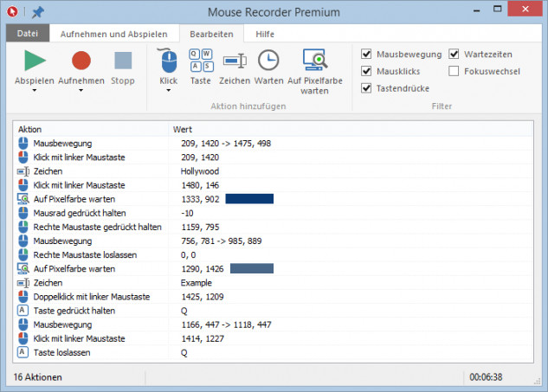Minimize the Mouse Recorder Premium window
This screenshot has width=548, height=392.
(x=476, y=11)
